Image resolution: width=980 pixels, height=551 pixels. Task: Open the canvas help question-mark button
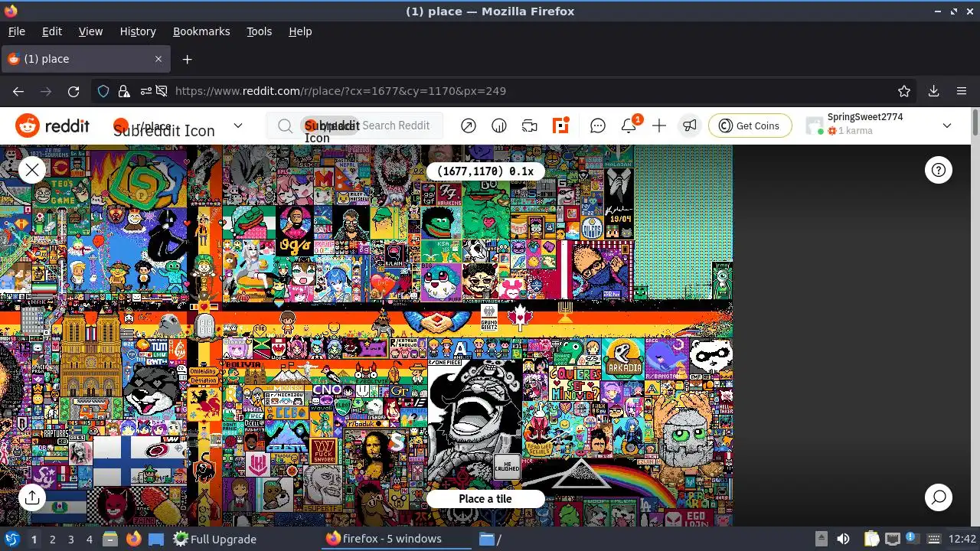[x=939, y=170]
